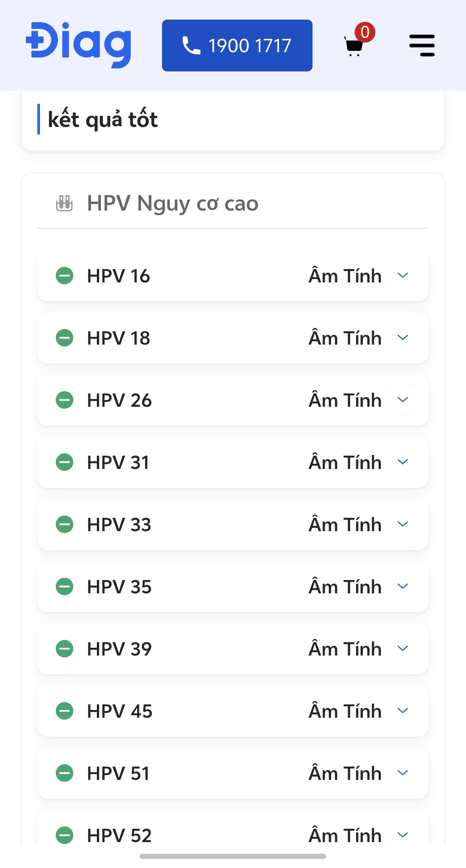Expand the HPV 39 chevron arrow
The width and height of the screenshot is (466, 868).
tap(402, 649)
